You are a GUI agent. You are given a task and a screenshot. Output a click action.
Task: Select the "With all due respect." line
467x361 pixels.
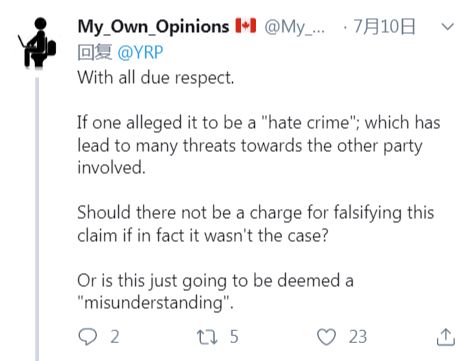pyautogui.click(x=156, y=78)
